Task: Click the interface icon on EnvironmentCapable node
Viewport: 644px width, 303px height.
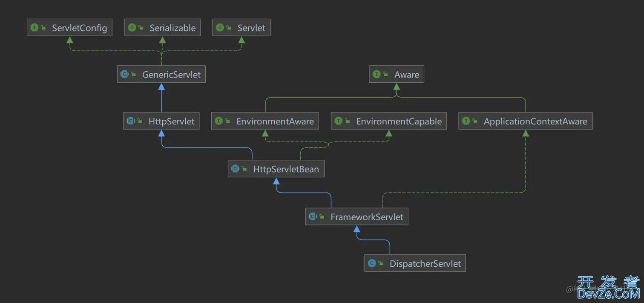Action: 339,121
